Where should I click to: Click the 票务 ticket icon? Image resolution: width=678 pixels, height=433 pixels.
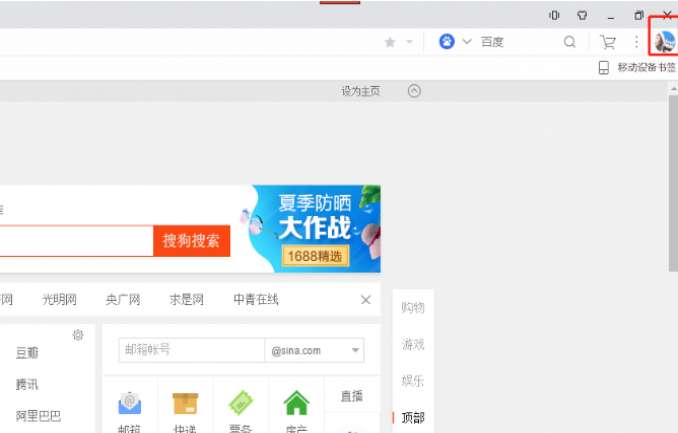240,403
